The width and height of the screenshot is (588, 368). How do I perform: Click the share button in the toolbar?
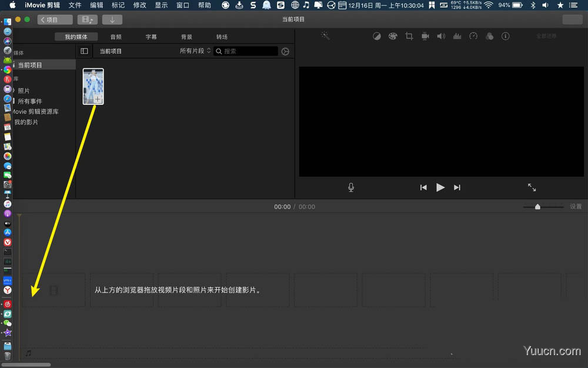tap(572, 19)
